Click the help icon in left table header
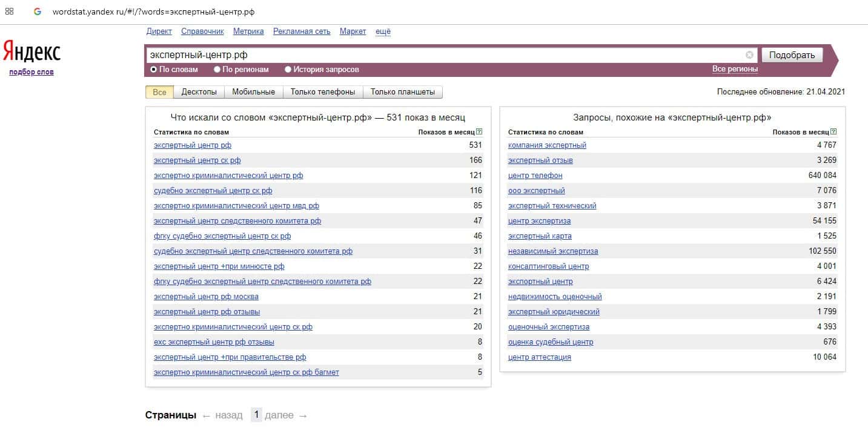 pos(479,132)
